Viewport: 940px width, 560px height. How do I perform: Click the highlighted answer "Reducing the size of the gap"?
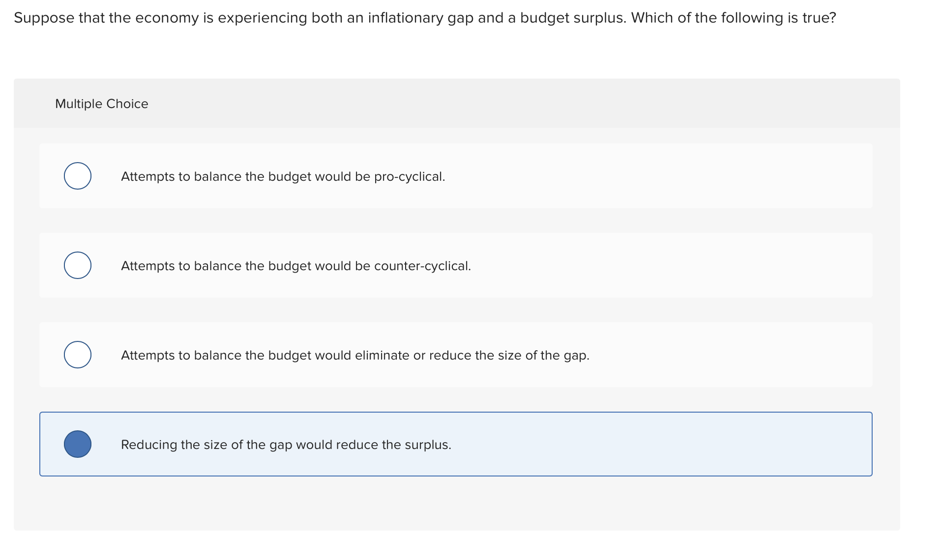286,444
